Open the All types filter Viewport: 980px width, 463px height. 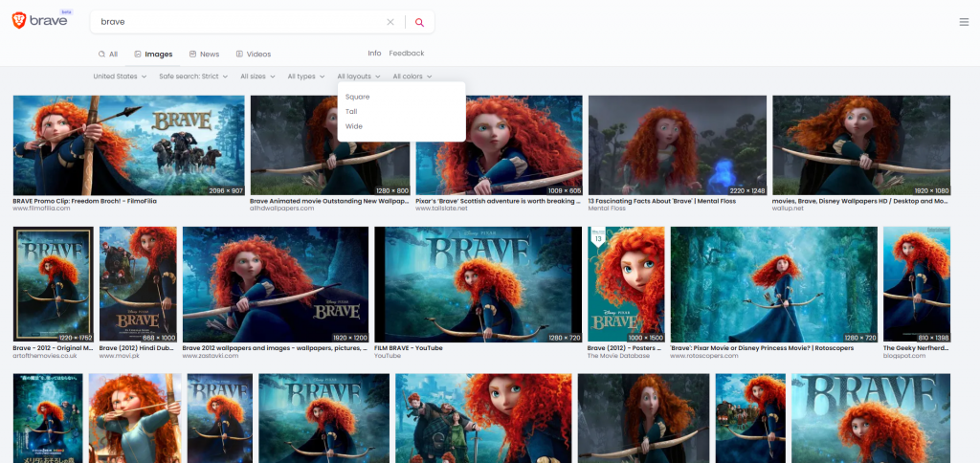pos(305,77)
